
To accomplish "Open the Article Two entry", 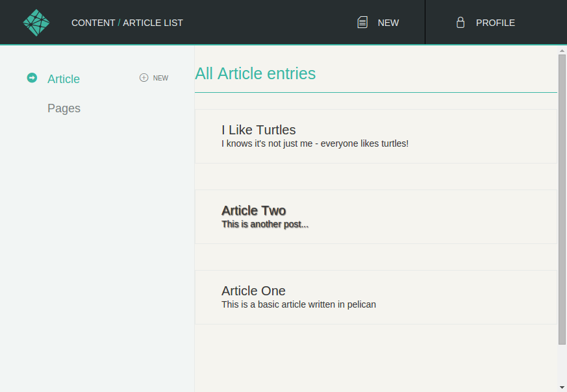I will click(254, 210).
